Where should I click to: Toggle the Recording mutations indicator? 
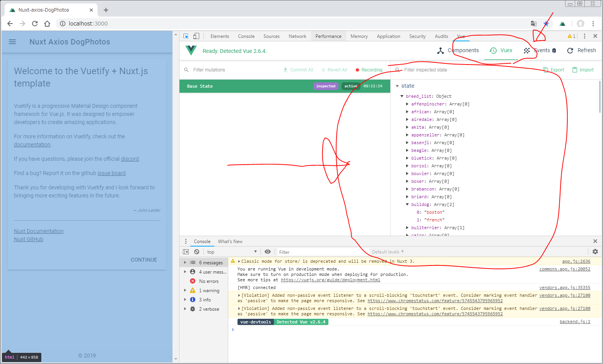click(369, 70)
